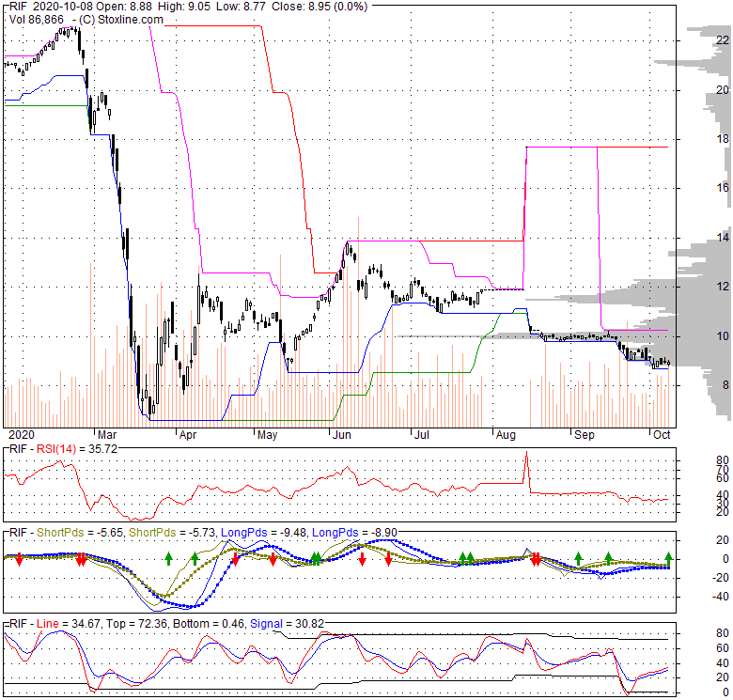Click the 8 price axis label
Image resolution: width=733 pixels, height=700 pixels.
point(725,385)
